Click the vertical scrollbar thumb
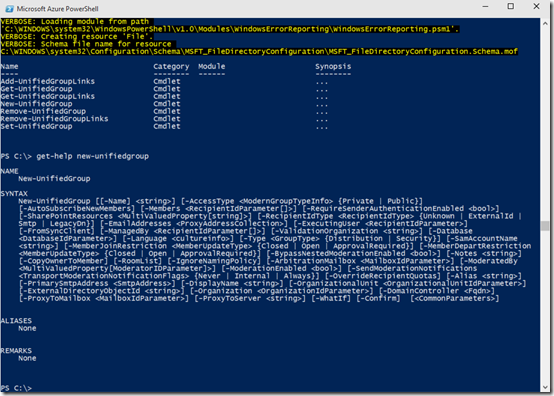554x396 pixels. pos(545,226)
